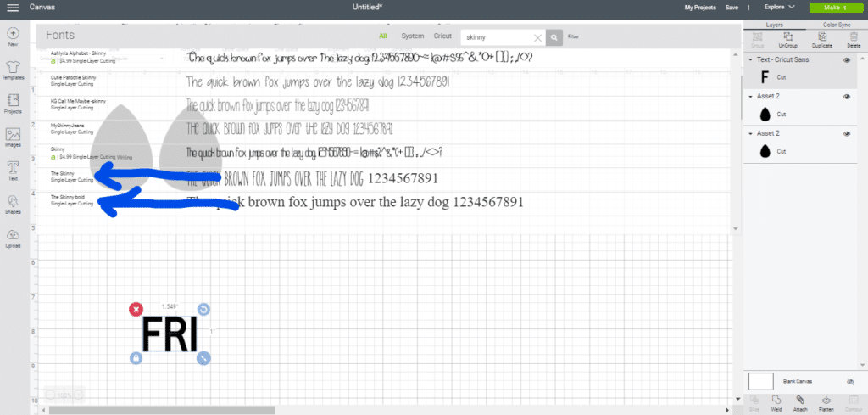Open the Explore machine dropdown
Image resolution: width=868 pixels, height=415 pixels.
pos(776,7)
